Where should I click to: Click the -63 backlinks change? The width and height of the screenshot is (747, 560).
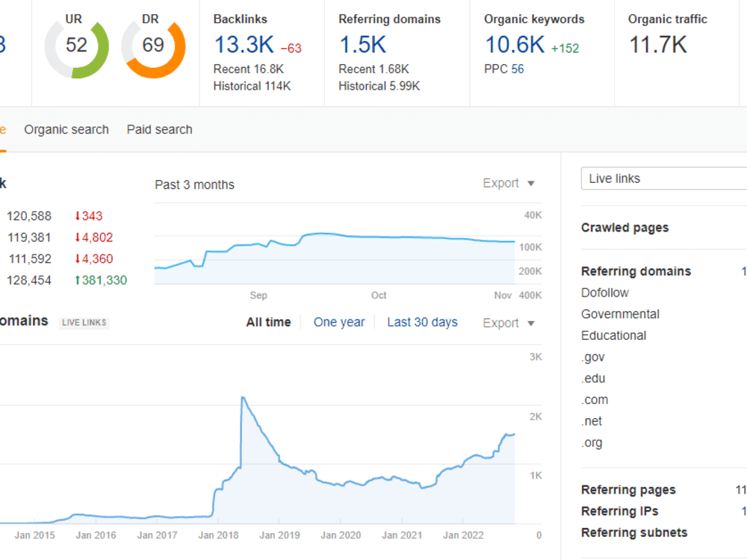[x=291, y=49]
